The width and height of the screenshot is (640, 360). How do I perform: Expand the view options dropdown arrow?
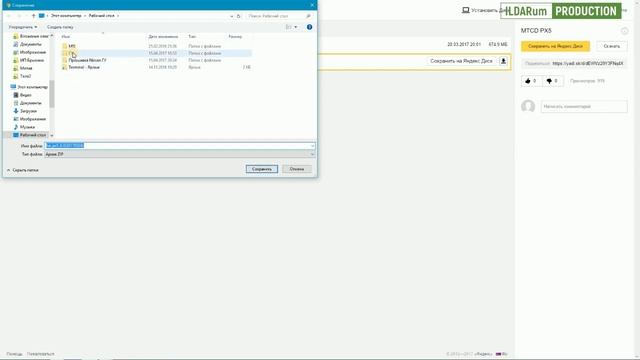click(296, 27)
